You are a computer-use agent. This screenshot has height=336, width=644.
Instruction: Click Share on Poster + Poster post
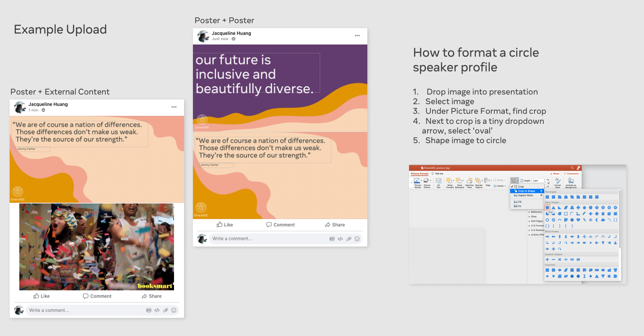click(x=335, y=225)
